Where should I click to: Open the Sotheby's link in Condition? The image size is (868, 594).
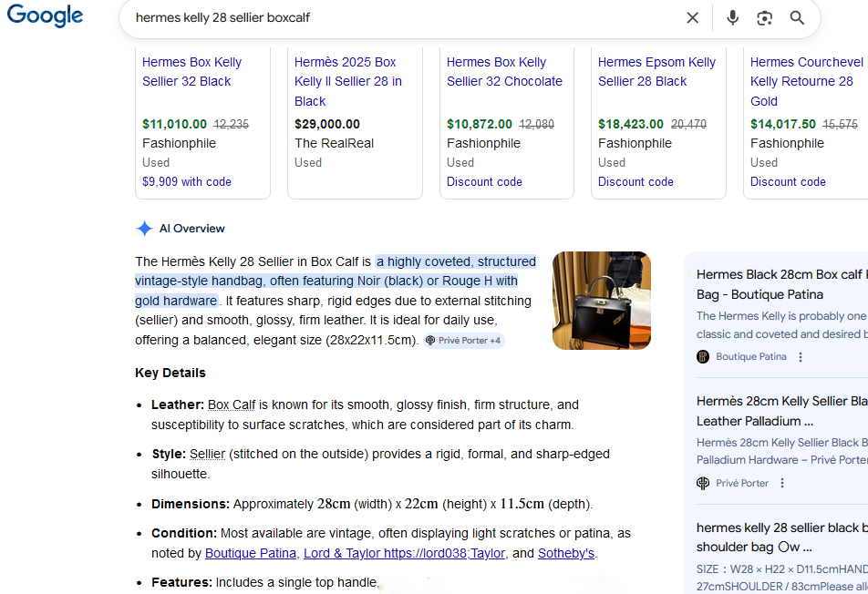565,553
